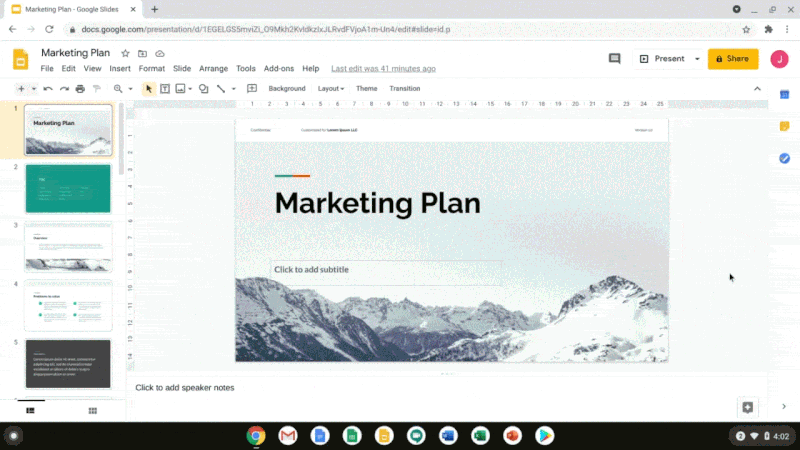Viewport: 800px width, 450px height.
Task: Select the Paint format icon
Action: [x=96, y=89]
